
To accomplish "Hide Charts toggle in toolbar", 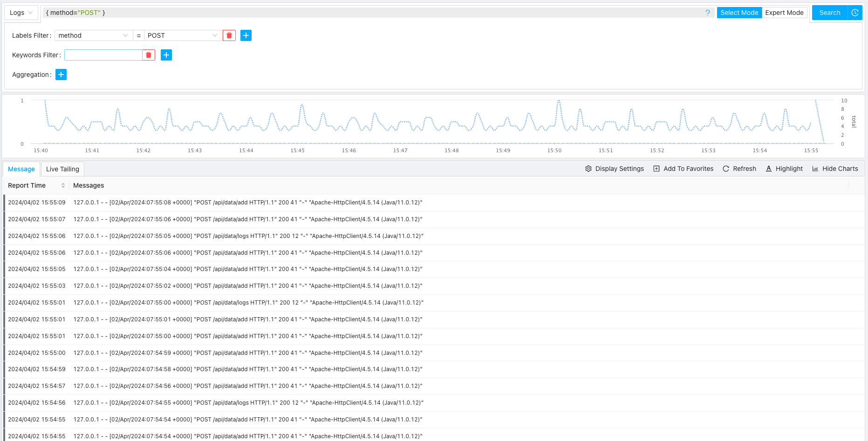I will click(835, 169).
